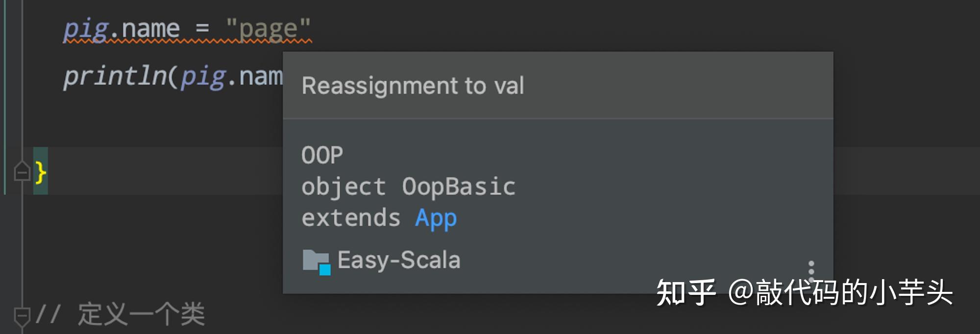Click the equals sign in the assignment
The height and width of the screenshot is (334, 980).
click(202, 28)
